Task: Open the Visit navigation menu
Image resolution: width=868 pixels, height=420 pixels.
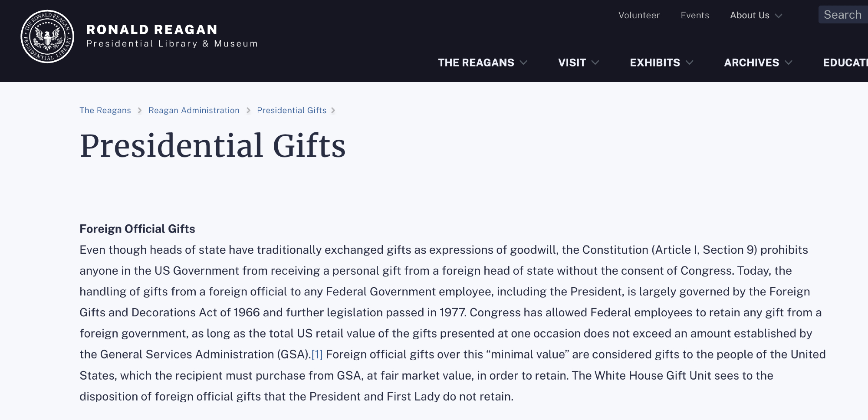Action: click(x=572, y=62)
